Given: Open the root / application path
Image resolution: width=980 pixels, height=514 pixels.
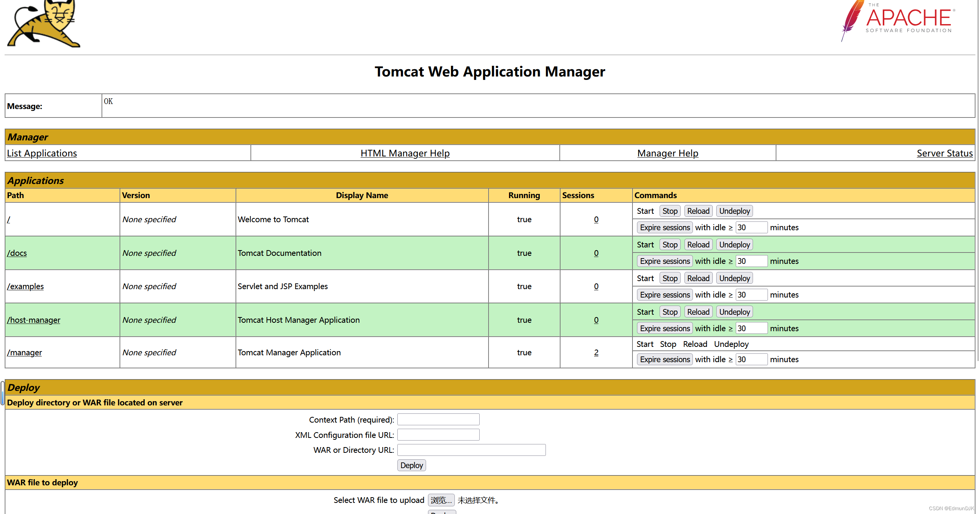Looking at the screenshot, I should pyautogui.click(x=8, y=220).
